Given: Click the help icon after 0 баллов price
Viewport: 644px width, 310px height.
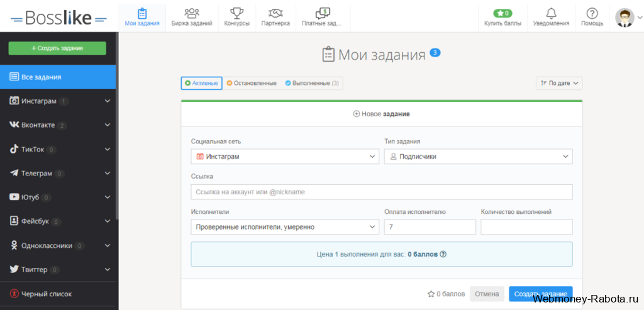Looking at the screenshot, I should point(443,254).
